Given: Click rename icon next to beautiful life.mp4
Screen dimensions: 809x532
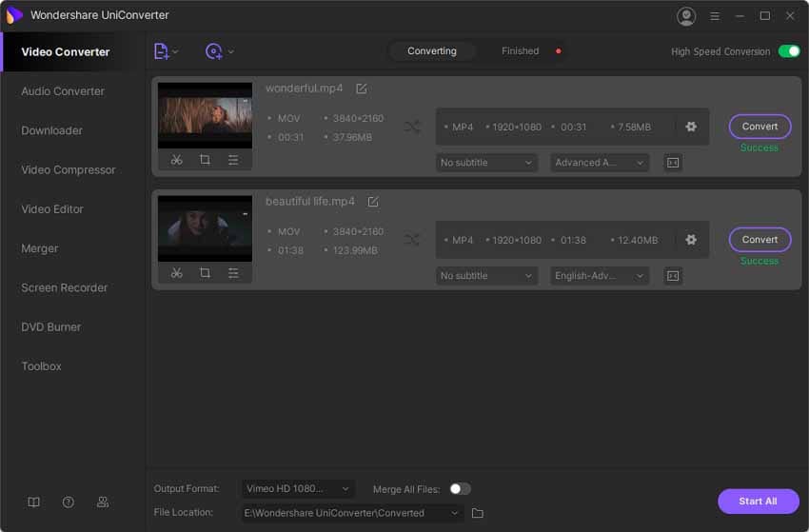Looking at the screenshot, I should [373, 202].
